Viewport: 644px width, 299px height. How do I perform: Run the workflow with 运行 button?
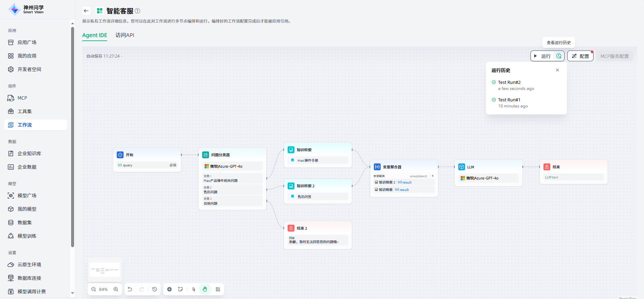[x=543, y=56]
